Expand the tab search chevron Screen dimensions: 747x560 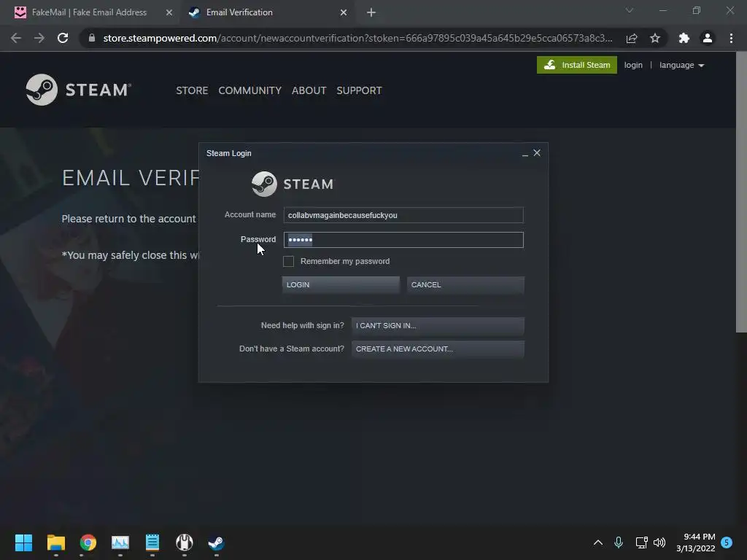point(630,10)
